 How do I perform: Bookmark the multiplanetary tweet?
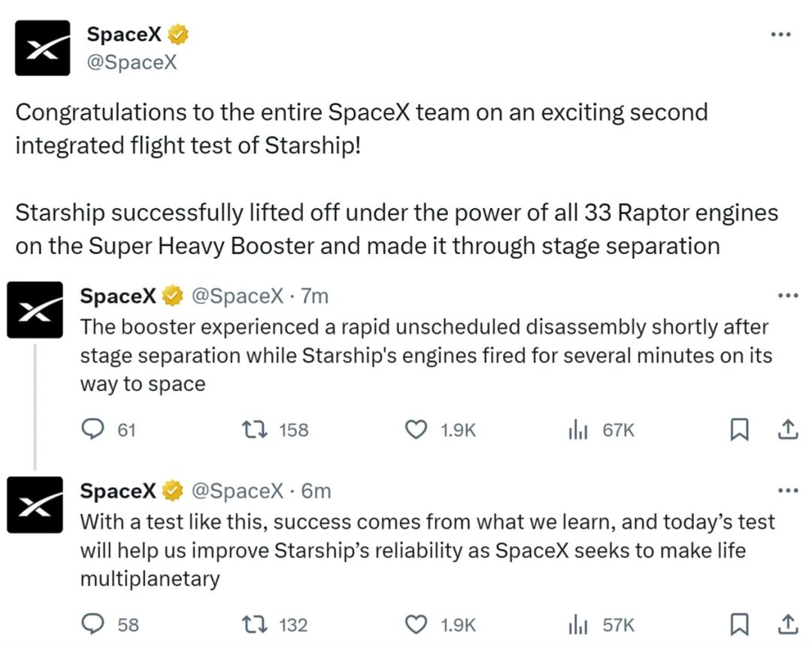(740, 624)
